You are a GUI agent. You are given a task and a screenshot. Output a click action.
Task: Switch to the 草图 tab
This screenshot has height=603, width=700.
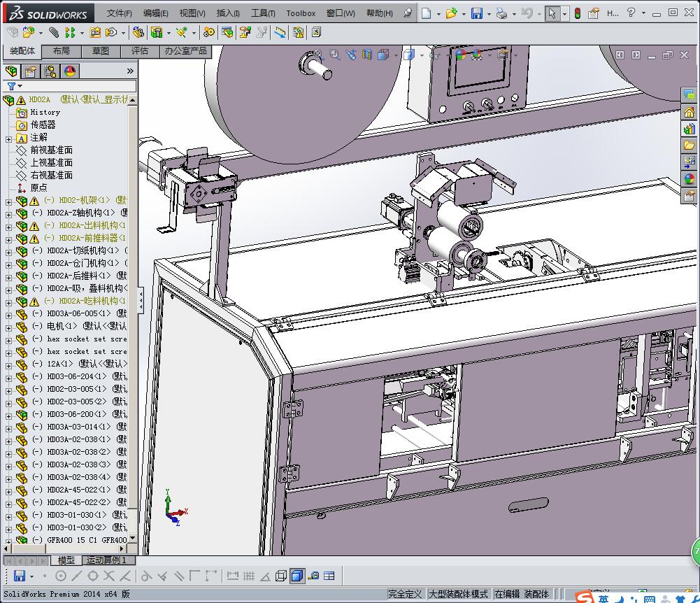coord(100,51)
